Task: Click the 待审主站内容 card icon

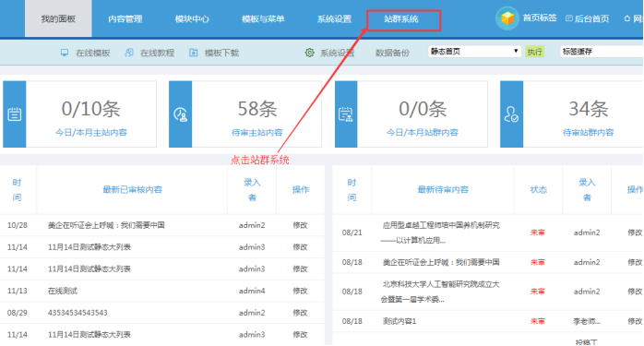Action: pyautogui.click(x=180, y=114)
